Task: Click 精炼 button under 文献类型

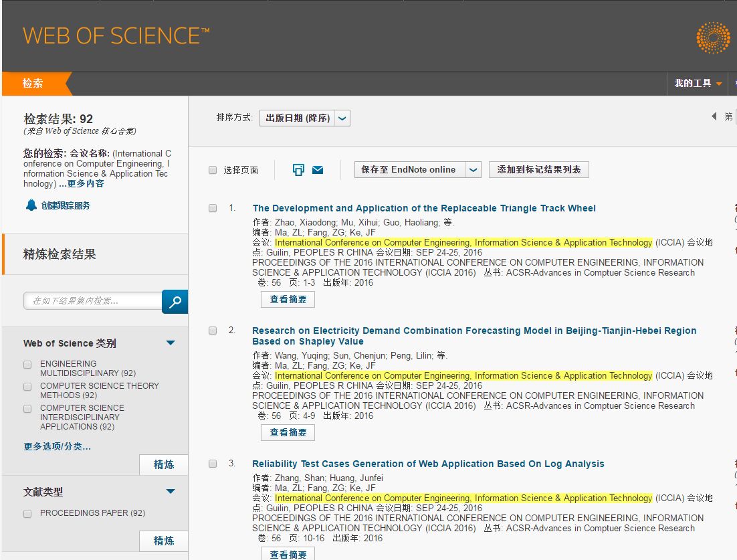Action: (x=164, y=541)
